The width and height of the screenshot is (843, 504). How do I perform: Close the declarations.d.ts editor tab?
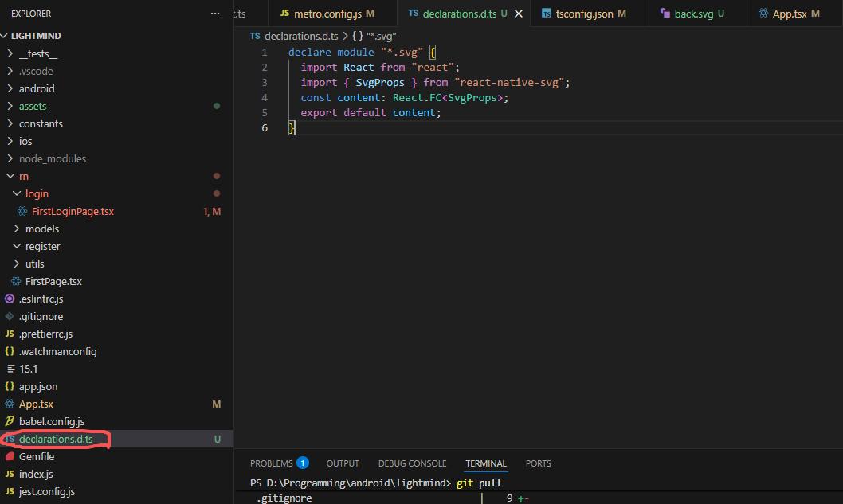[519, 14]
